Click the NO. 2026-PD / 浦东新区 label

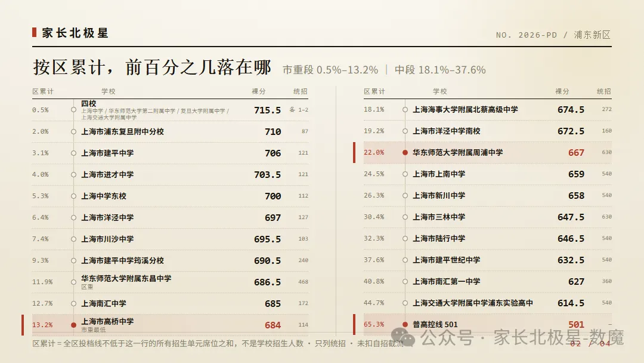click(x=553, y=35)
